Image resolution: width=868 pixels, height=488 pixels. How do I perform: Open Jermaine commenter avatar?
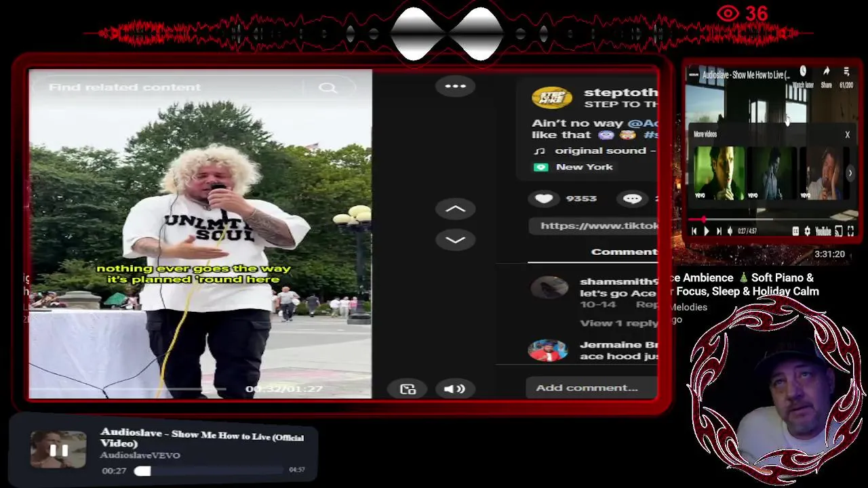[x=547, y=350]
